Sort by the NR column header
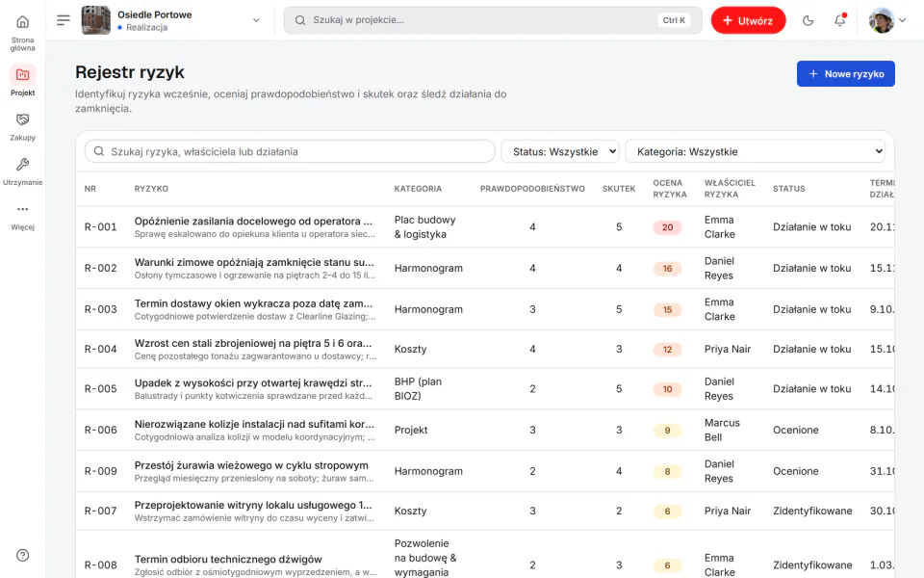 [x=90, y=189]
